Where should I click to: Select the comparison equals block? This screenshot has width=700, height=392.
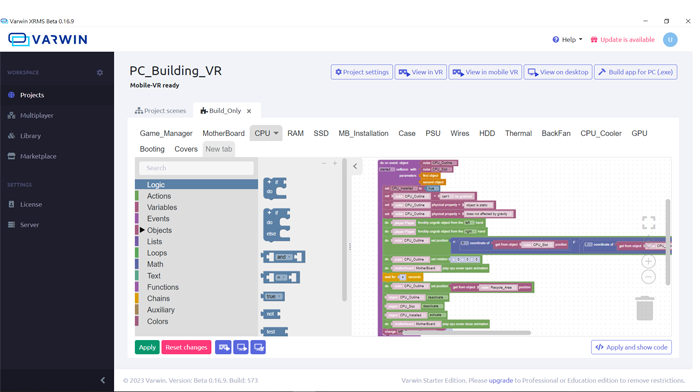[280, 277]
